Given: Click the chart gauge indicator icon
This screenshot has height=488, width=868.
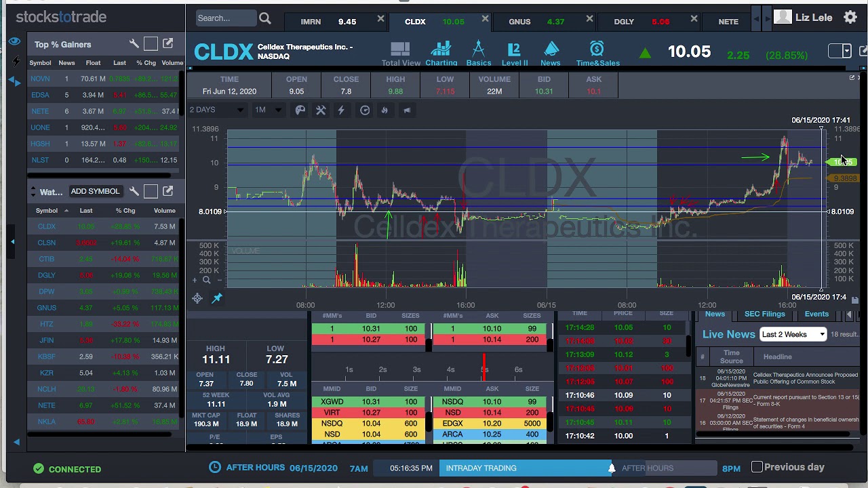Looking at the screenshot, I should (365, 110).
